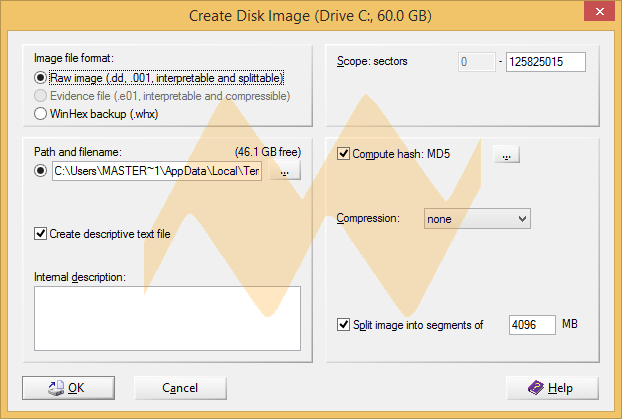Viewport: 622px width, 419px height.
Task: Click the scope start sector field
Action: [476, 62]
